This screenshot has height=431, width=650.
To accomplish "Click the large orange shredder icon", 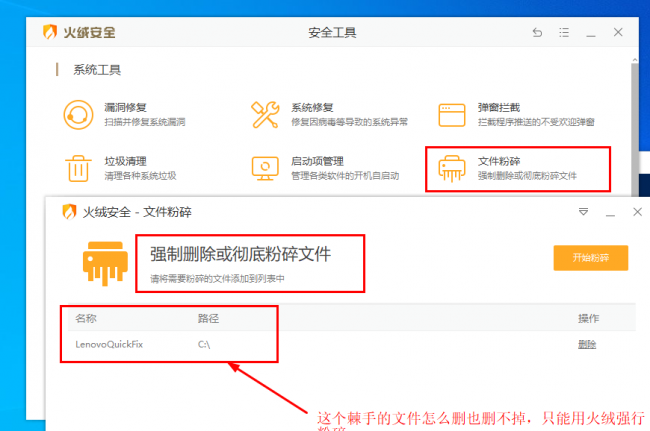I will [105, 264].
